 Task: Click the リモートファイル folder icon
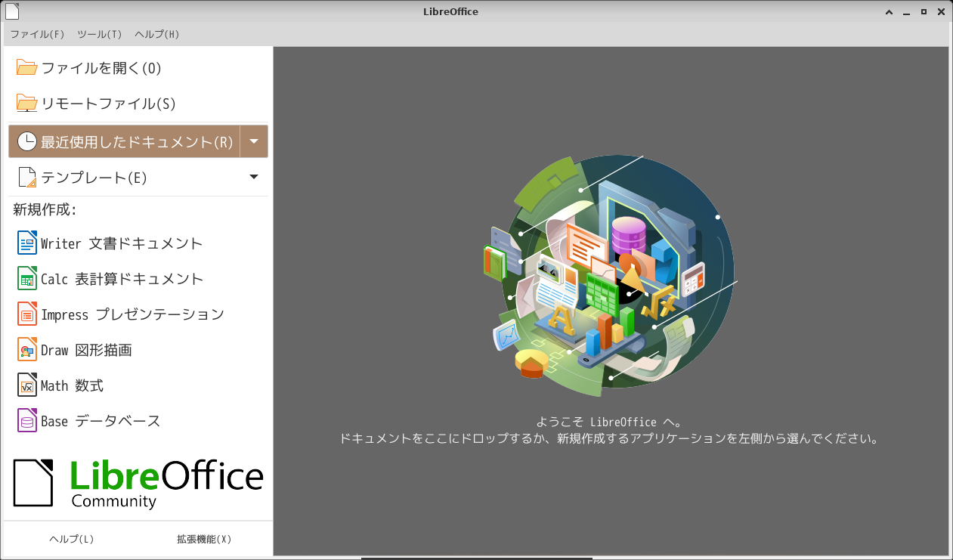click(27, 104)
